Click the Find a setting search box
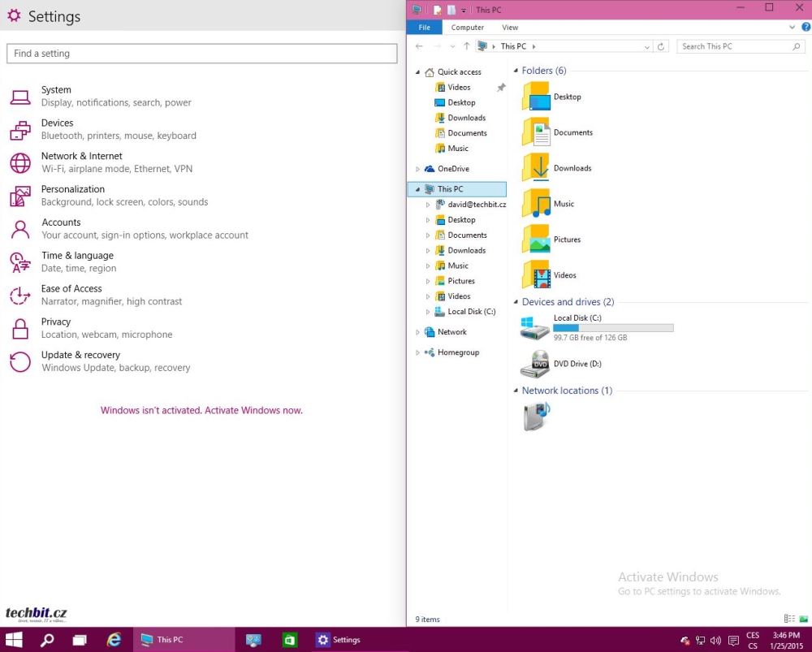The width and height of the screenshot is (812, 652). tap(201, 54)
